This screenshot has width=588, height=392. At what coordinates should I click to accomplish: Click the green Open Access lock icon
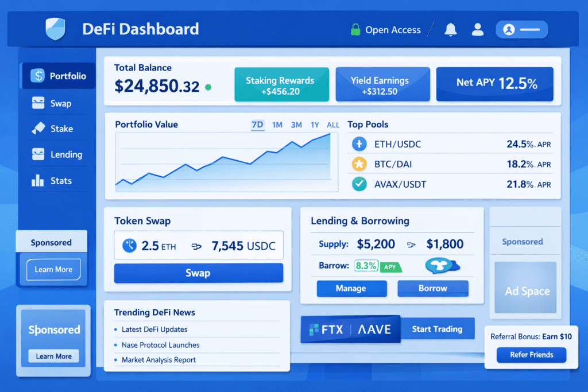click(x=355, y=30)
